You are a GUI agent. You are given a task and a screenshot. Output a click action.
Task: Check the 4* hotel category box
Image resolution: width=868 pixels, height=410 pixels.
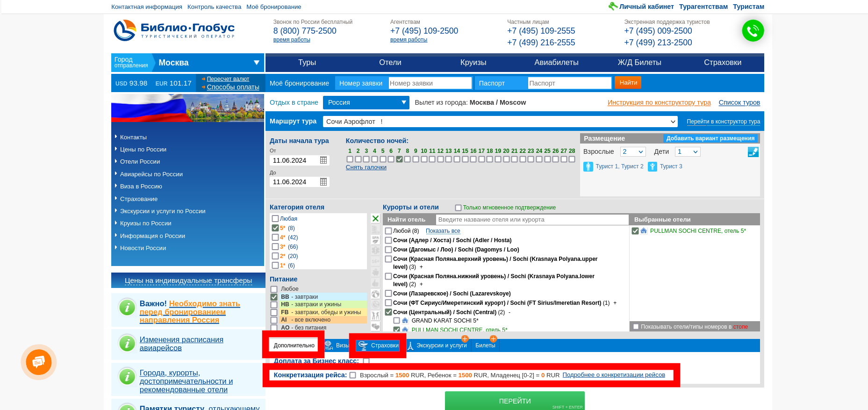point(275,237)
